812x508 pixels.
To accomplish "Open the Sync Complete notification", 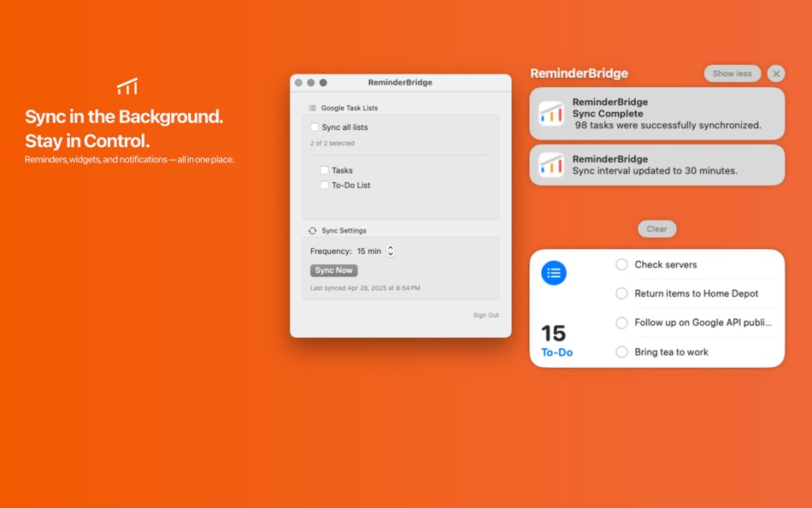I will click(x=656, y=114).
